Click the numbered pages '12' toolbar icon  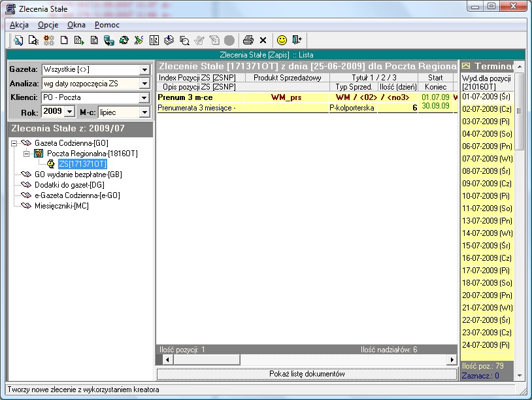tap(154, 41)
